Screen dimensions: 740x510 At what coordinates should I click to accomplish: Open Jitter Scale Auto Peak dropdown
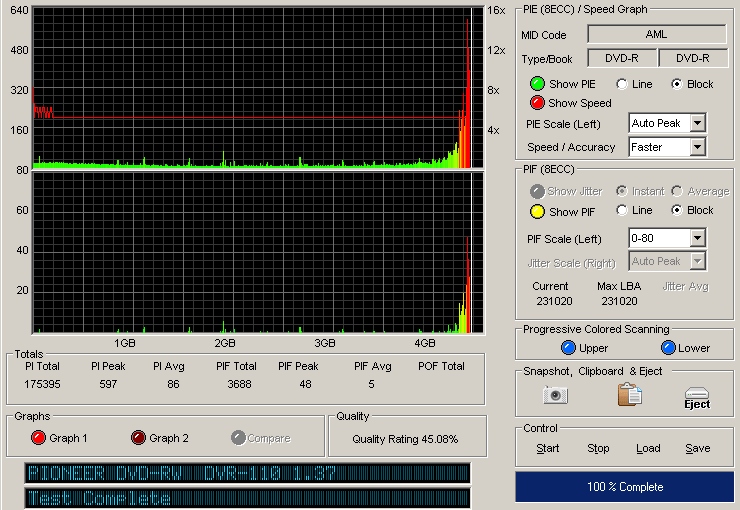coord(697,261)
